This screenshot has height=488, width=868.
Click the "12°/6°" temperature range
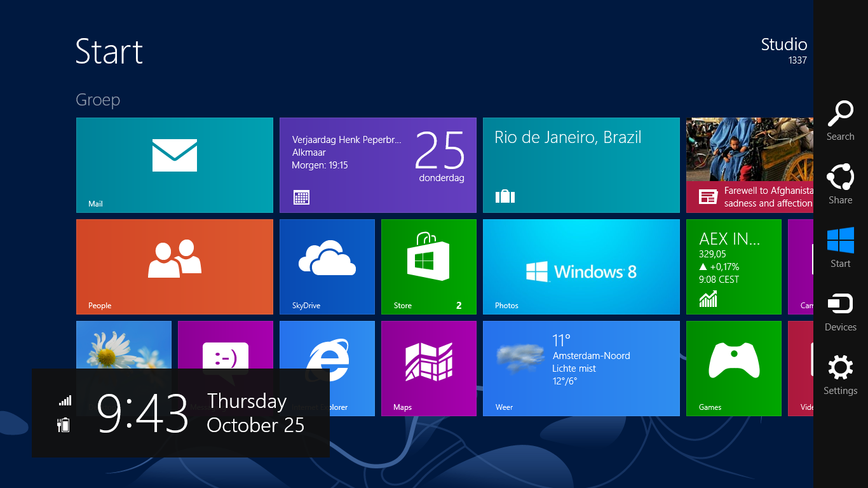(x=566, y=381)
